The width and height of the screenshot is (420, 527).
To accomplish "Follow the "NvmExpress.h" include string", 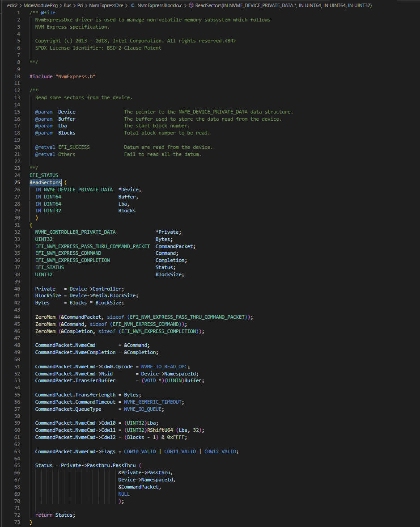I will pyautogui.click(x=75, y=76).
